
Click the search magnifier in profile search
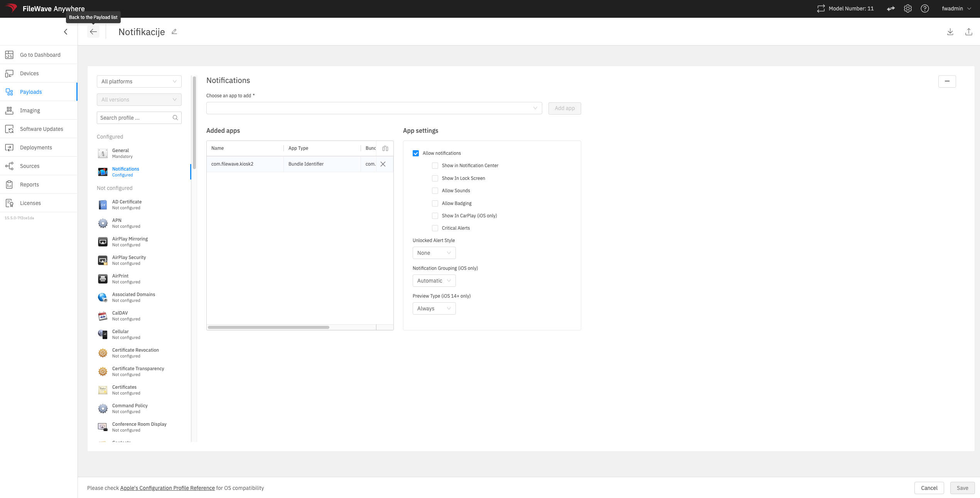point(175,118)
